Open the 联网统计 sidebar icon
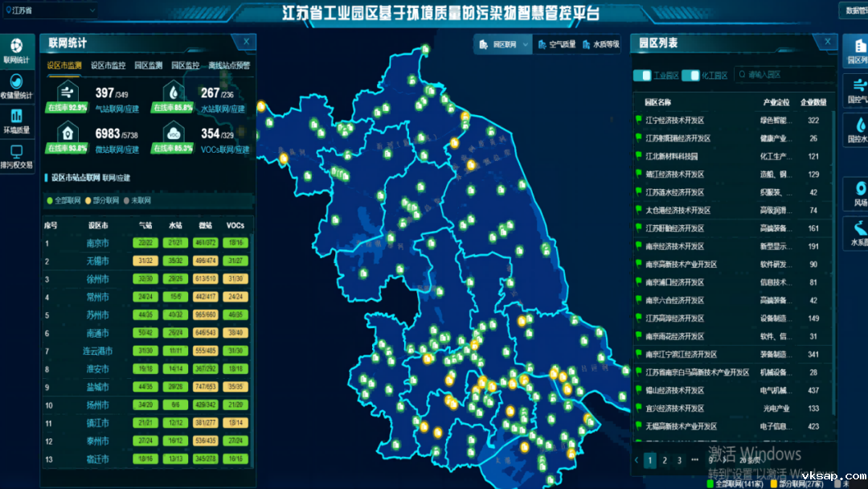The height and width of the screenshot is (489, 868). pos(16,48)
